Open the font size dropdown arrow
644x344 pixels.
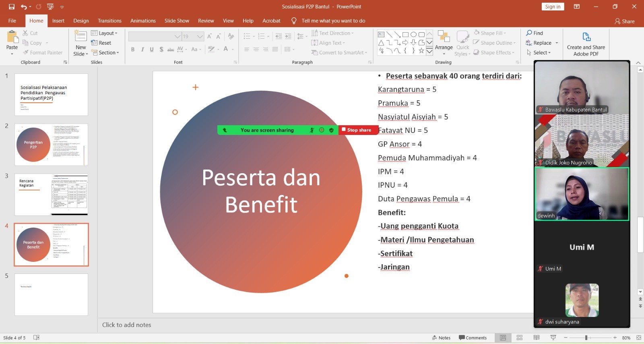[x=200, y=37]
